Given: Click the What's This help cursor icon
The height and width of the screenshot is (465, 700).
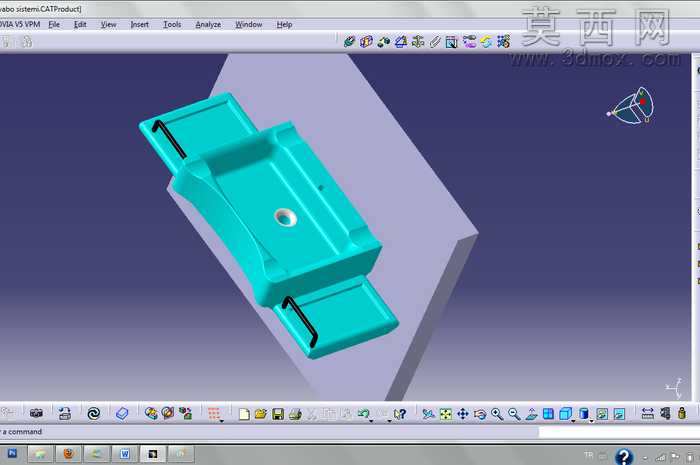Looking at the screenshot, I should [400, 414].
